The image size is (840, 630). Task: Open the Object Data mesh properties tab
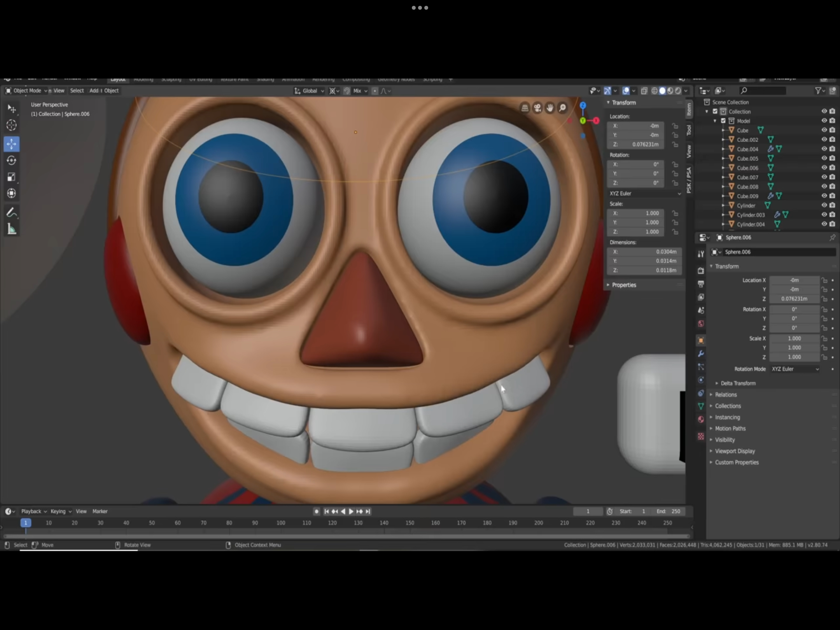point(701,406)
